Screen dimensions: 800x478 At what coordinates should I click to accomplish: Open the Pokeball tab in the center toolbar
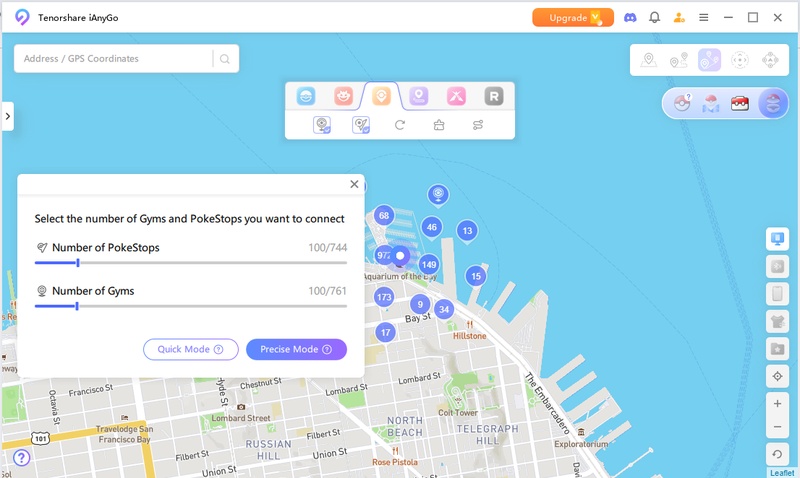tap(306, 96)
